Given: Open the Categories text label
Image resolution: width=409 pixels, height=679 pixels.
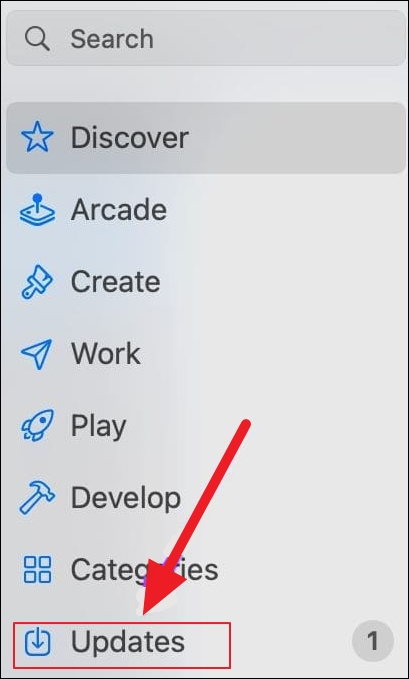Looking at the screenshot, I should click(x=144, y=569).
